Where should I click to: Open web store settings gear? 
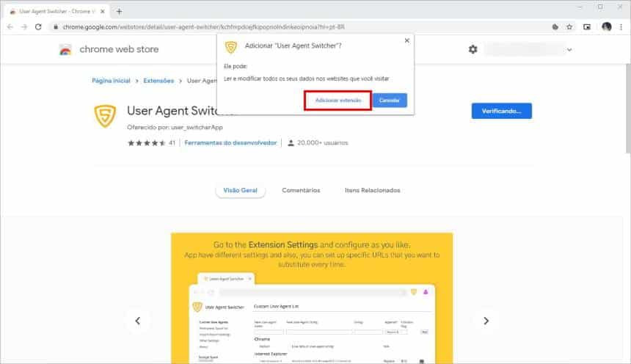point(473,49)
